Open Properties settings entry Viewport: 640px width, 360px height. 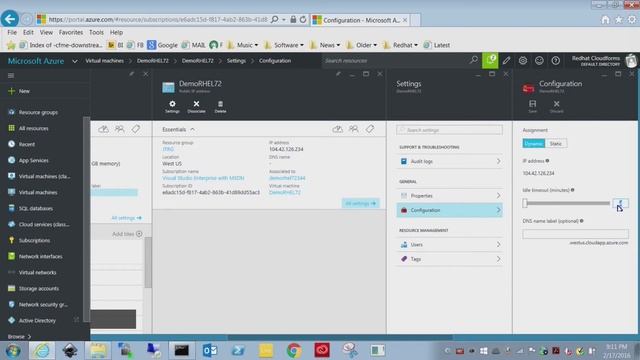pos(449,196)
